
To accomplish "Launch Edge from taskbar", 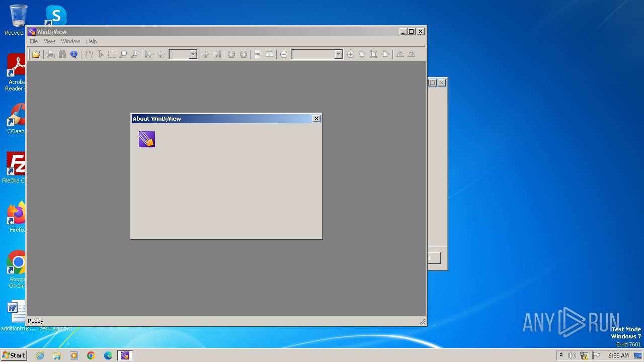I will [x=108, y=355].
